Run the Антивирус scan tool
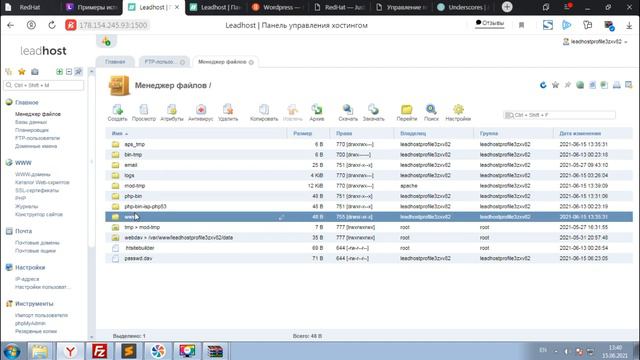 point(200,112)
